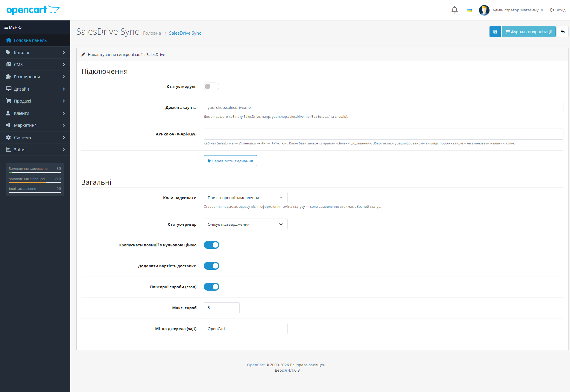
Task: Open the Коли надсилати dropdown
Action: 245,198
